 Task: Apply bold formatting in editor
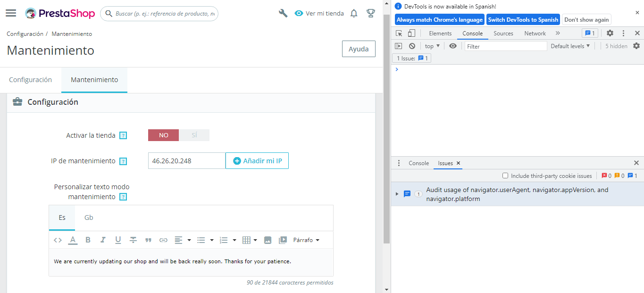(x=88, y=240)
